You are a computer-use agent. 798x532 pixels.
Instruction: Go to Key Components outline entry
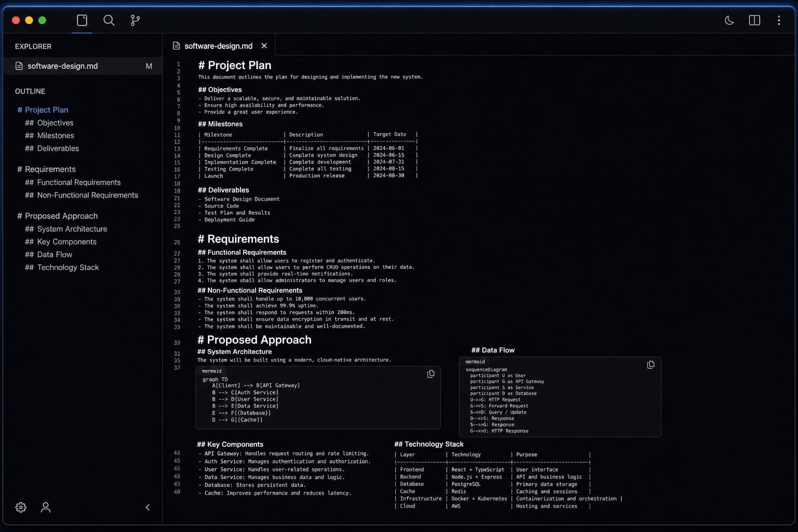click(61, 242)
